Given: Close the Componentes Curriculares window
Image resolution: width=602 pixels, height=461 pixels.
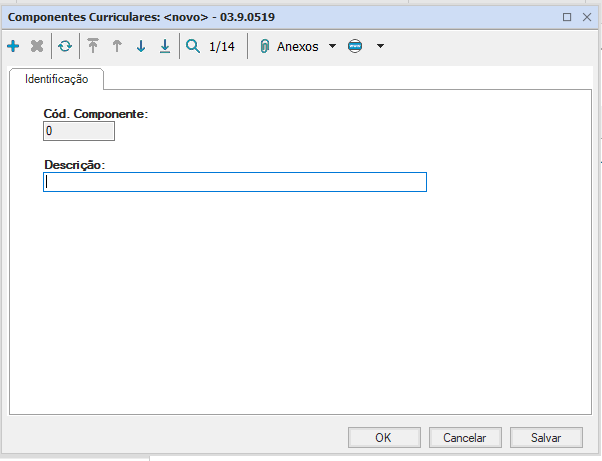Looking at the screenshot, I should tap(586, 17).
